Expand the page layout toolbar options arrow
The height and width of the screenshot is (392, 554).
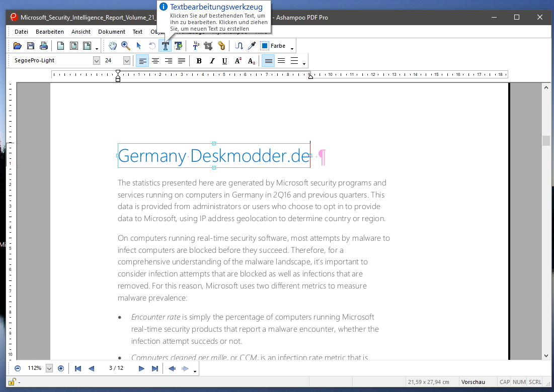(x=97, y=49)
